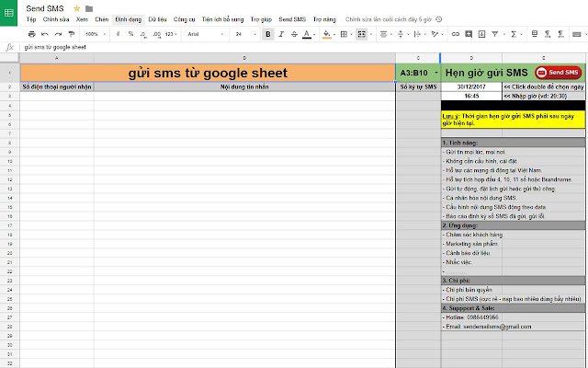This screenshot has height=368, width=588.
Task: Toggle italic formatting
Action: [x=281, y=34]
